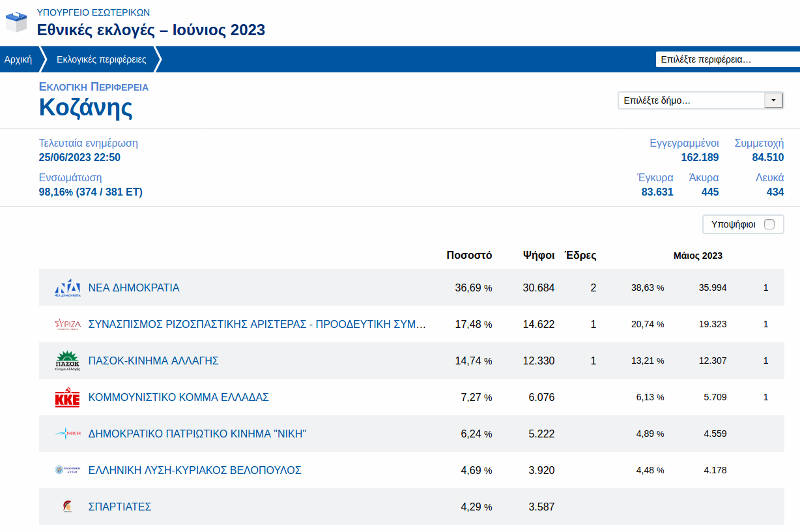800x532 pixels.
Task: Open the ΠΑΣΟΚ-ΚΙΝΗΜΑ ΑΛΛΑΓΗΣ link
Action: (x=153, y=360)
